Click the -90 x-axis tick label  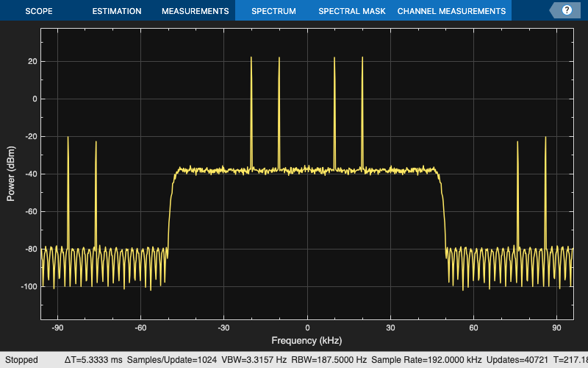point(57,328)
